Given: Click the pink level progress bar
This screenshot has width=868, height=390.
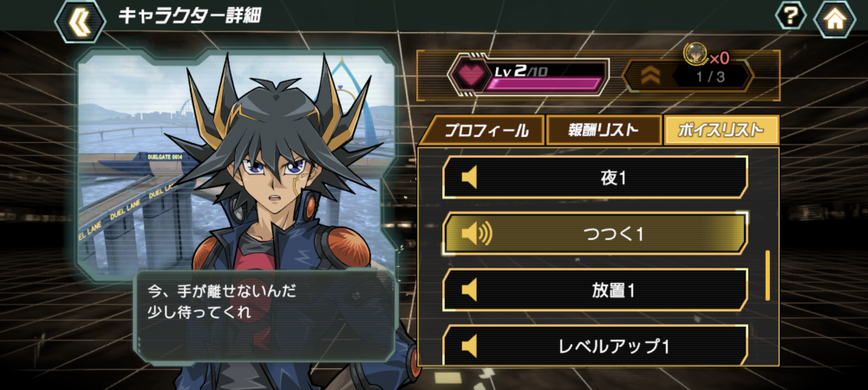Looking at the screenshot, I should [x=543, y=84].
